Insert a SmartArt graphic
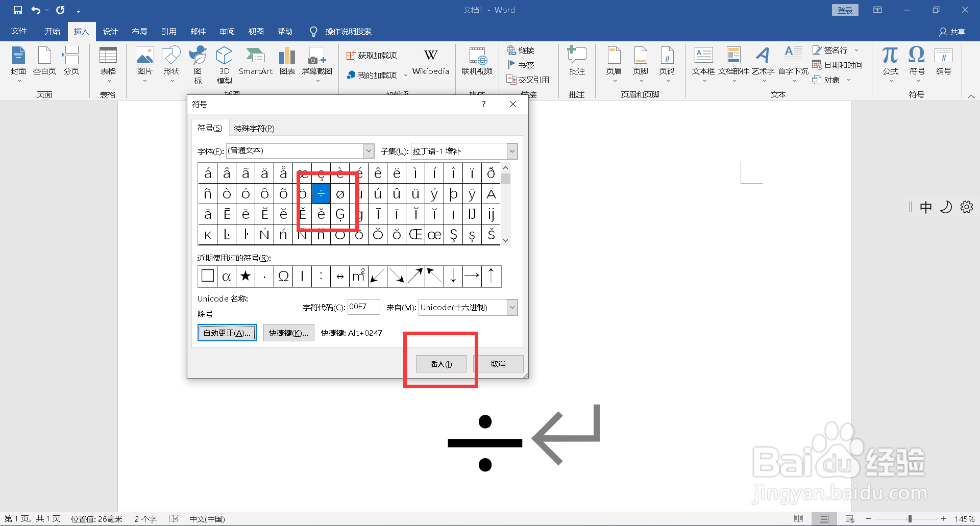Screen dimensions: 980x526 (256, 61)
